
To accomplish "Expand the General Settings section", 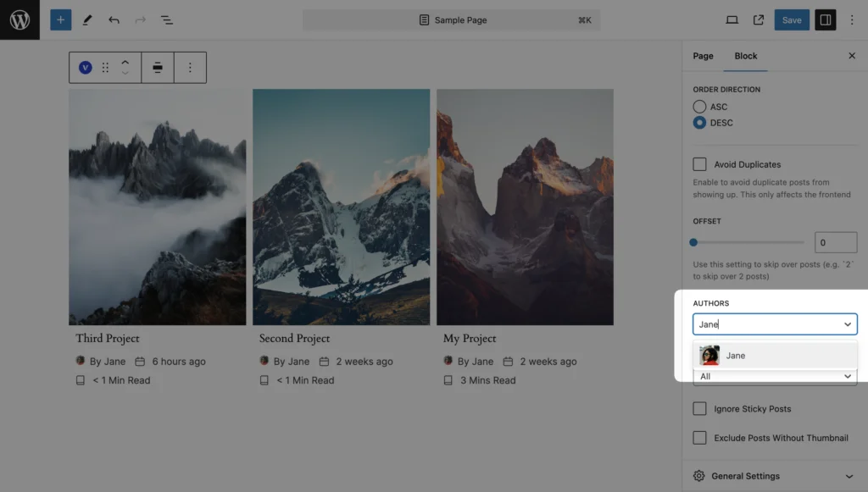I will (775, 476).
